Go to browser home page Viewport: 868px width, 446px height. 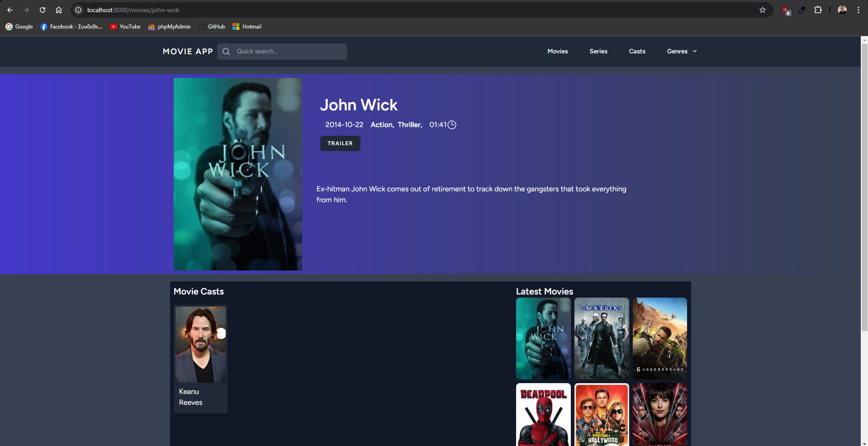tap(59, 10)
